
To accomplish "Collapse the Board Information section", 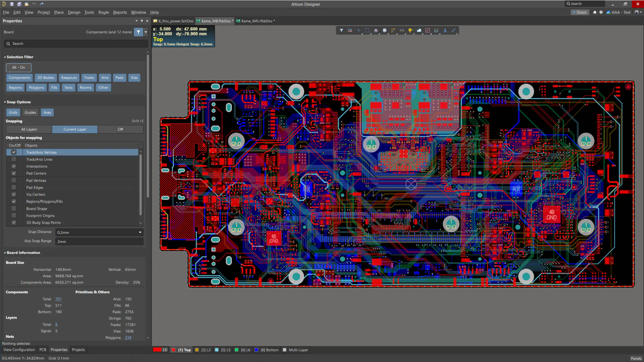I will click(5, 253).
